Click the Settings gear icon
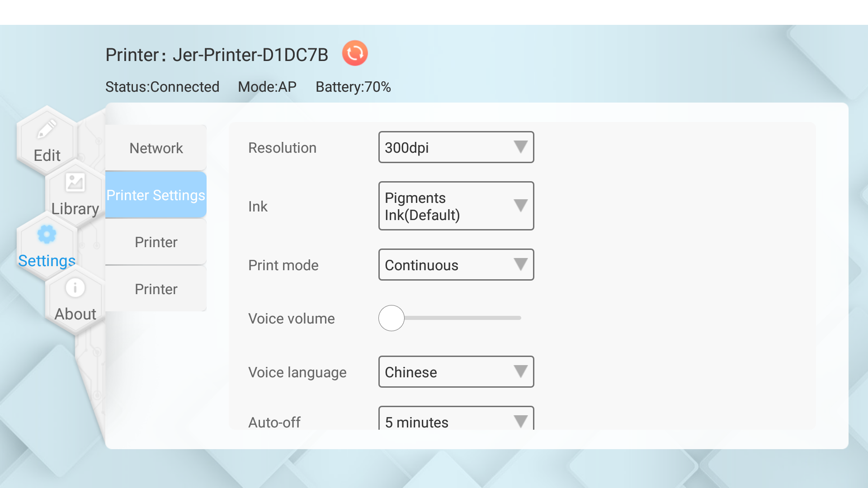 (x=47, y=234)
